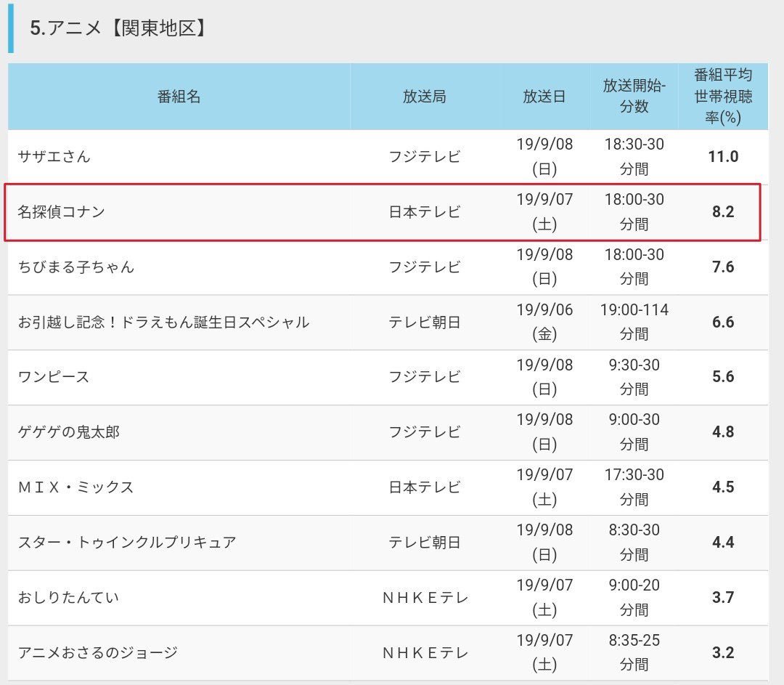Select the program name 名探偵コナン
784x685 pixels.
coord(62,211)
